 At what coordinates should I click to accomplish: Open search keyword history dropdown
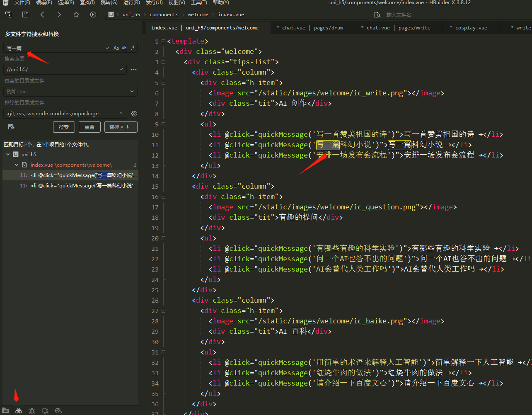(107, 48)
